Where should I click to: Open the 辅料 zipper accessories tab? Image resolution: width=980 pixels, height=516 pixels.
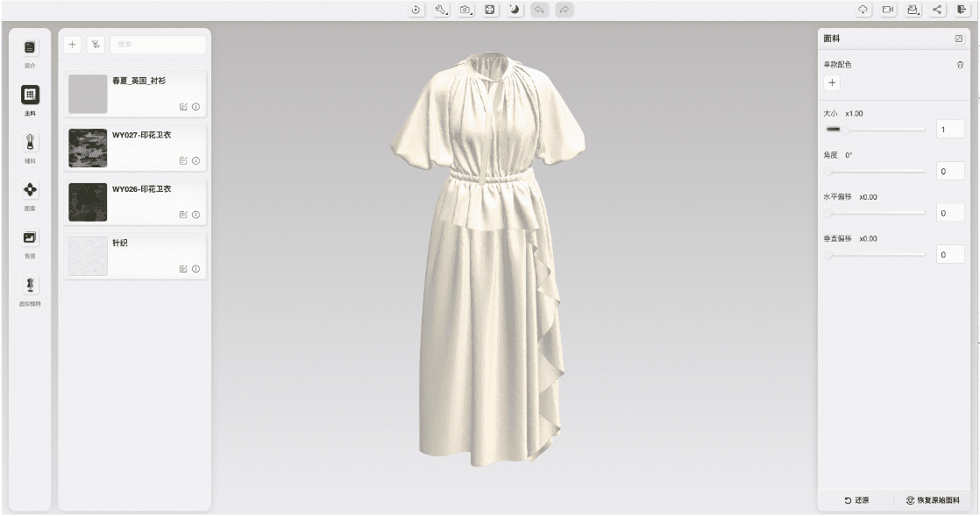30,143
